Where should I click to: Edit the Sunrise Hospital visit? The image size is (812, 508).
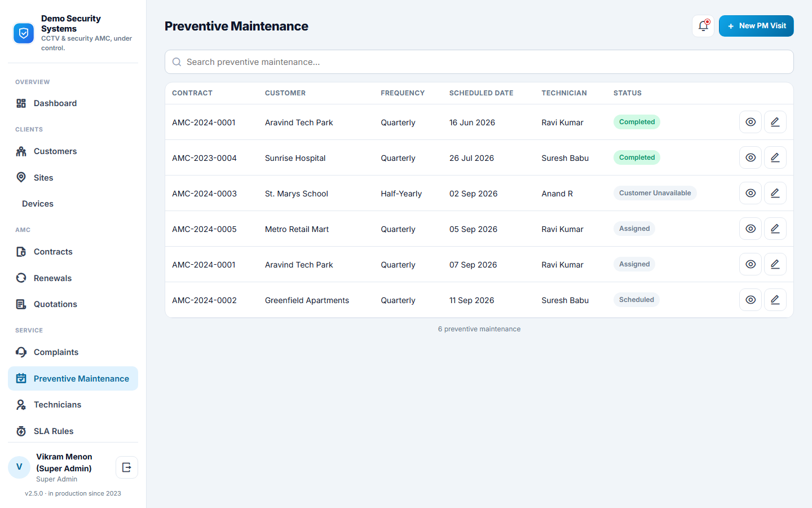(775, 157)
